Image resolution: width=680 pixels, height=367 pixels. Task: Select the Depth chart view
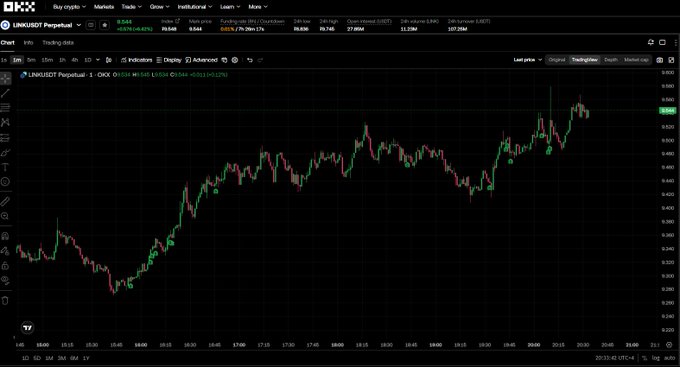point(611,60)
